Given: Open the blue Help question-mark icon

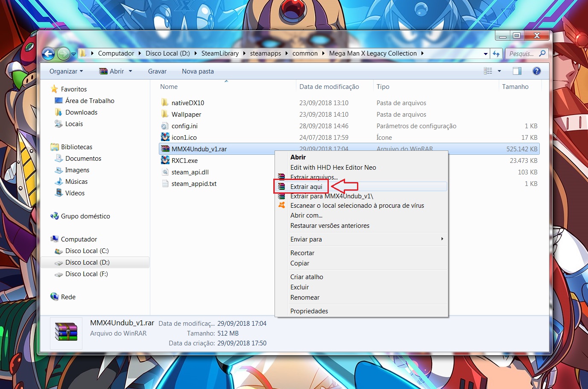Looking at the screenshot, I should [x=537, y=71].
